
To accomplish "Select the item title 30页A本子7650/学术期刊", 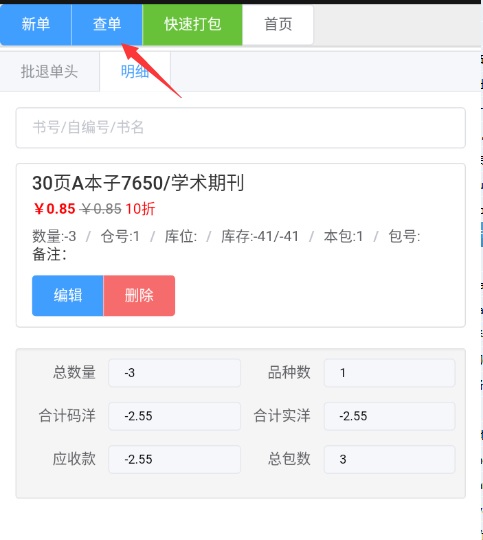I will pos(138,183).
